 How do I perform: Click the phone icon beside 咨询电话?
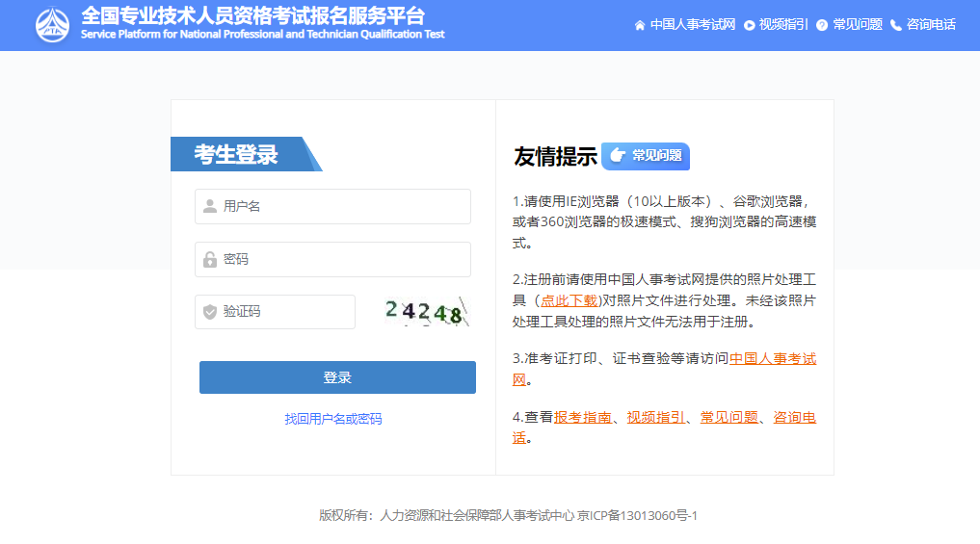pos(896,25)
